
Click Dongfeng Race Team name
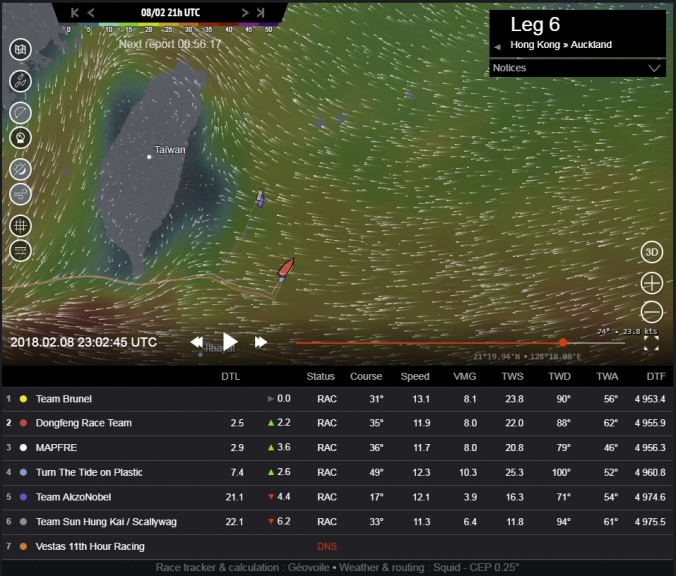pyautogui.click(x=84, y=423)
